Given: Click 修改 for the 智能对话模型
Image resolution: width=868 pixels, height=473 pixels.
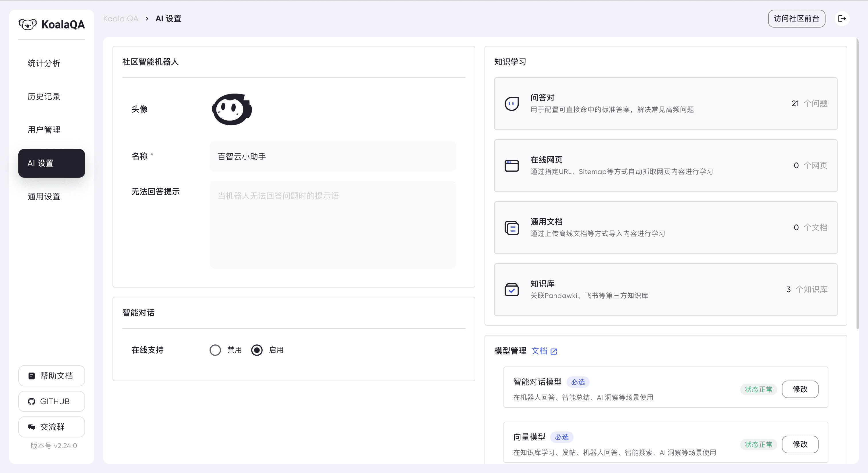Looking at the screenshot, I should pyautogui.click(x=800, y=389).
